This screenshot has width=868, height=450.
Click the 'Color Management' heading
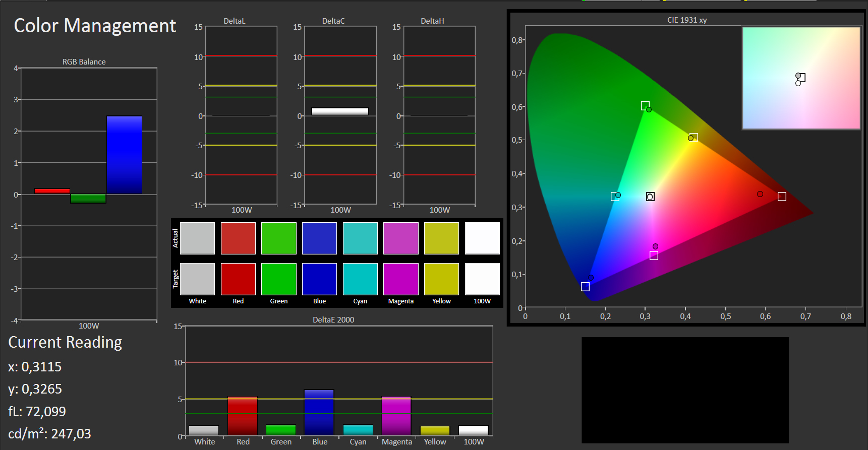tap(95, 26)
